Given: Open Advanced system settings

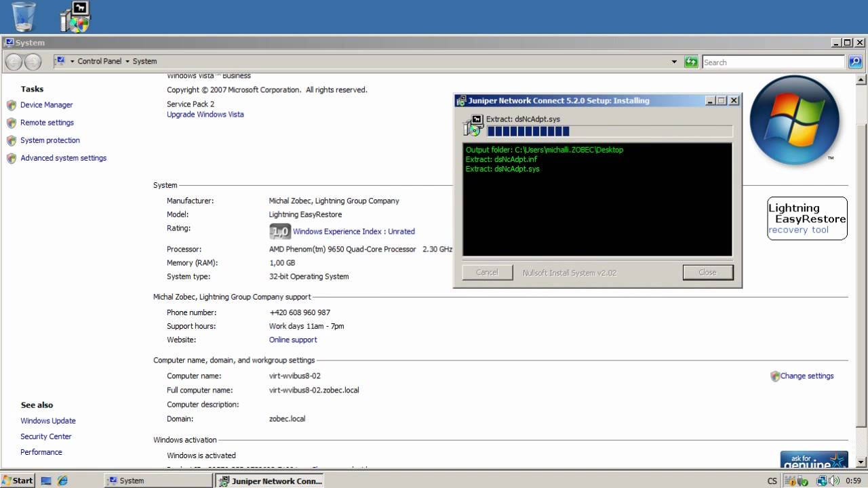Looking at the screenshot, I should pyautogui.click(x=63, y=158).
